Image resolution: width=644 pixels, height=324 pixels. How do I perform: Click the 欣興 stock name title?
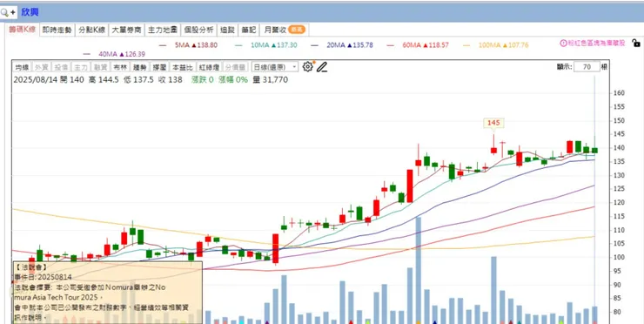click(x=30, y=12)
